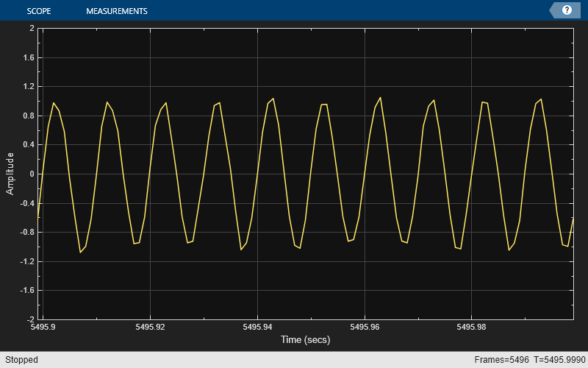Click the Amplitude y-axis label
Viewport: 588px width, 368px height.
point(10,174)
